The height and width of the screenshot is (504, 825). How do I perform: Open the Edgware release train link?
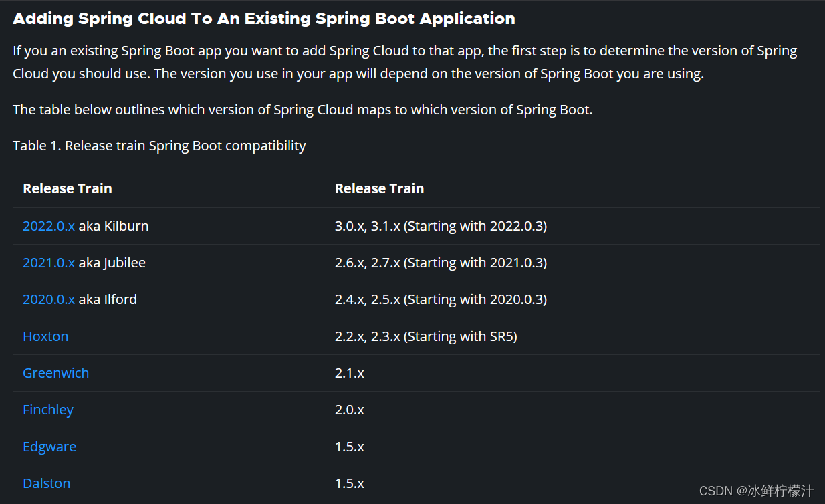click(x=49, y=447)
